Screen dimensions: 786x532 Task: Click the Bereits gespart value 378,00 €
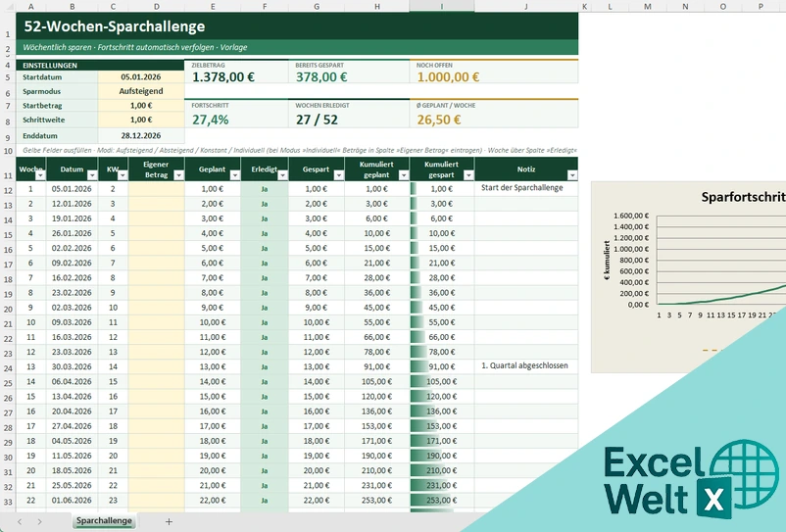coord(321,77)
